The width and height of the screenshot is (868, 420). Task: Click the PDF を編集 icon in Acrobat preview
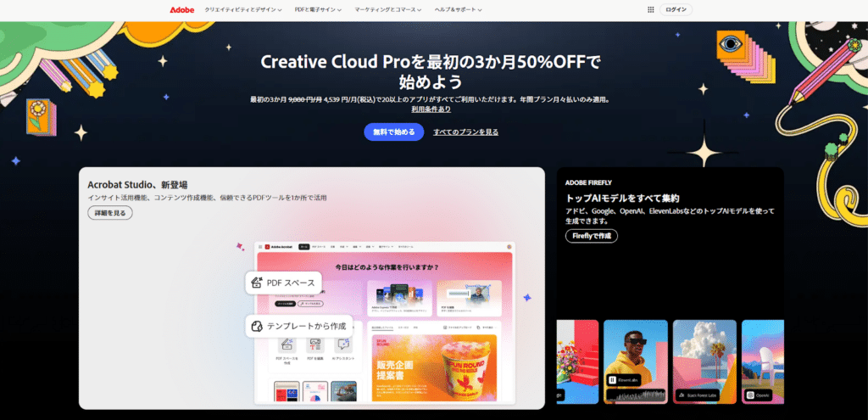pyautogui.click(x=314, y=345)
